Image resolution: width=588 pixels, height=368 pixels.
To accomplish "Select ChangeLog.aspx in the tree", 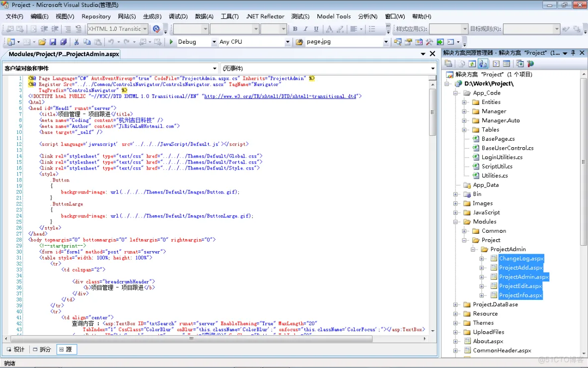I will pyautogui.click(x=521, y=259).
